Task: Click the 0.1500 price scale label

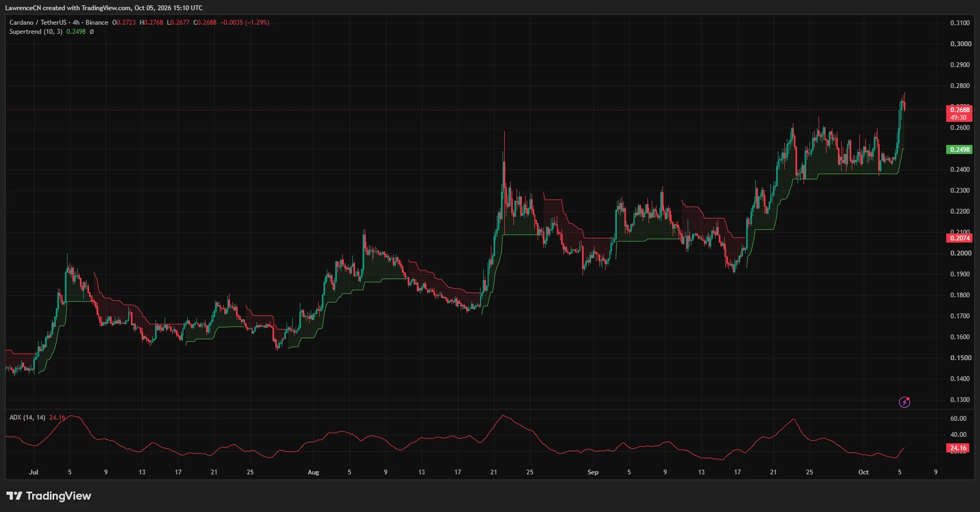Action: (x=960, y=358)
